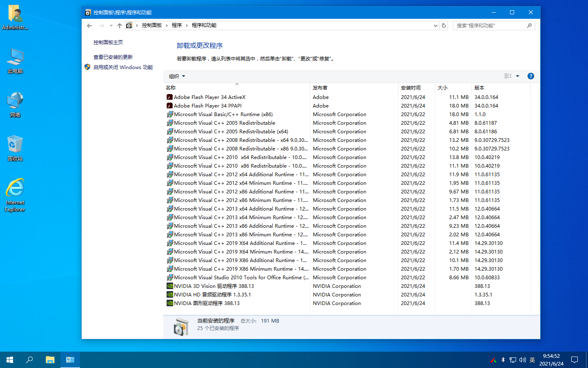Select Visual C++ 2013 x64 Minimum Runtime
Screen dimensions: 588x368
[347, 218]
